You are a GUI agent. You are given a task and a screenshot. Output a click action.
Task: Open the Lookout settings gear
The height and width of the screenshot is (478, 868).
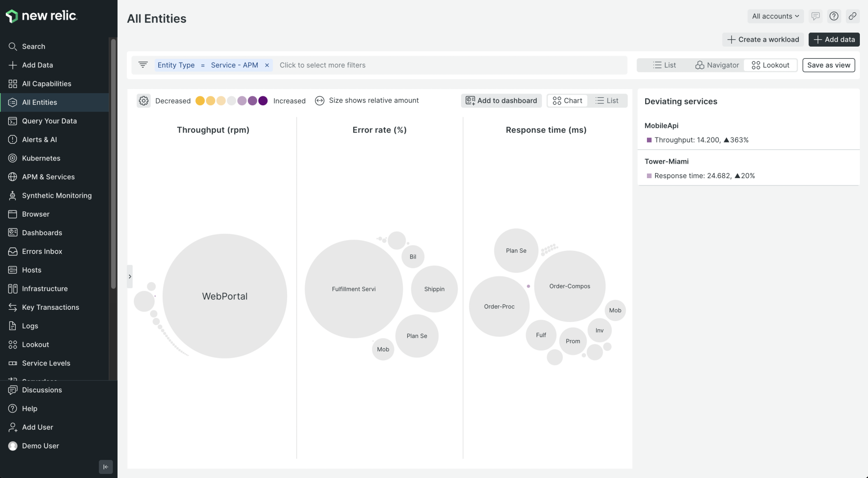143,100
